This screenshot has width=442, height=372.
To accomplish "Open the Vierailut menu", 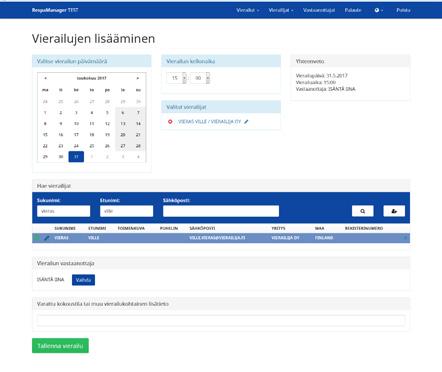I will click(x=247, y=10).
